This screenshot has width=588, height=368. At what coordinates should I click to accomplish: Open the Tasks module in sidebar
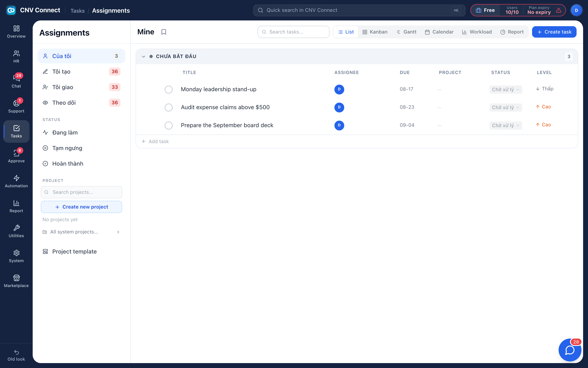pyautogui.click(x=16, y=132)
